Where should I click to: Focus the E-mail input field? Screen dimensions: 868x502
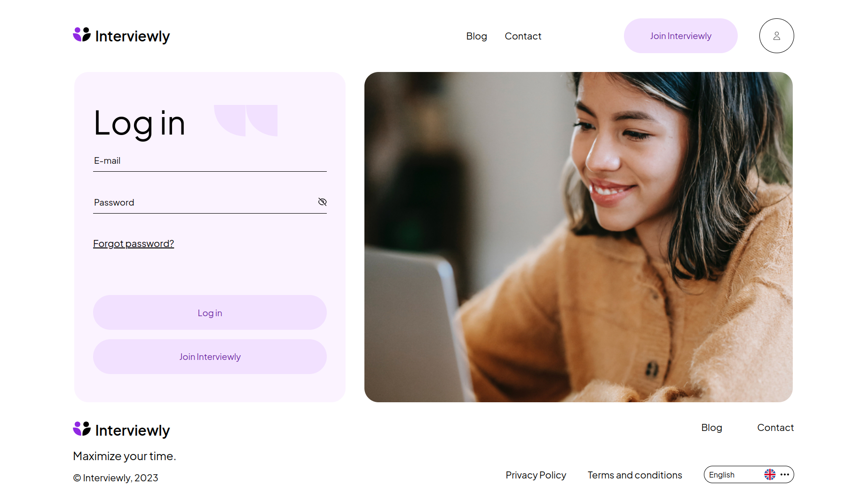[210, 161]
